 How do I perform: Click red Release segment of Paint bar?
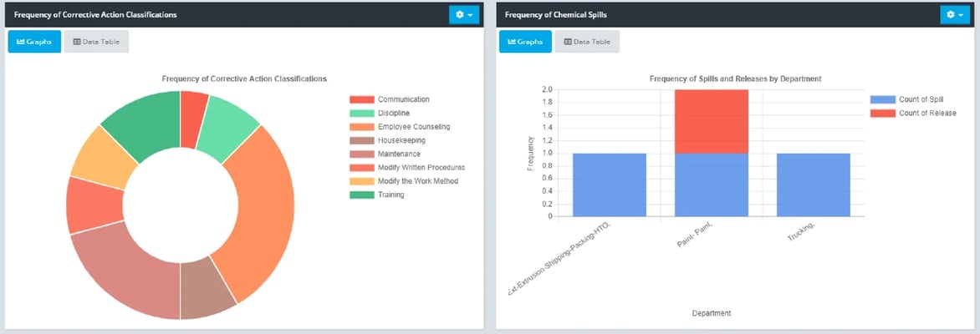pos(711,121)
